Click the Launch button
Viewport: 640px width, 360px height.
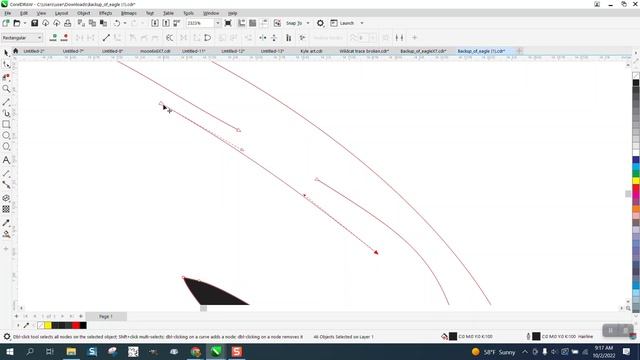[x=342, y=23]
